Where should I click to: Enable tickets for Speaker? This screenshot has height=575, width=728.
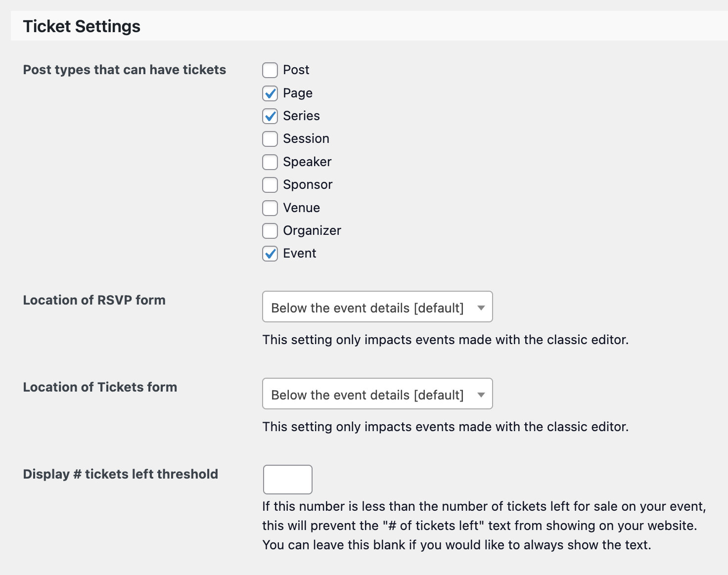pyautogui.click(x=270, y=162)
